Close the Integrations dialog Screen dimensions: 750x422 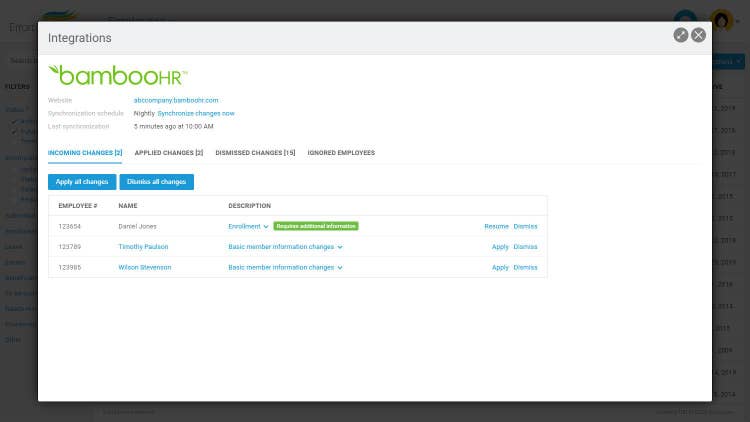coord(698,35)
